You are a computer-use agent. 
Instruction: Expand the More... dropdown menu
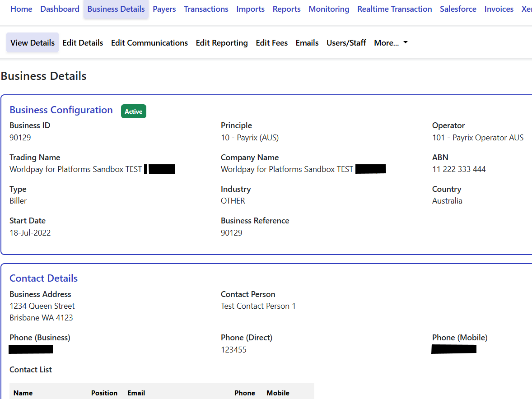391,43
